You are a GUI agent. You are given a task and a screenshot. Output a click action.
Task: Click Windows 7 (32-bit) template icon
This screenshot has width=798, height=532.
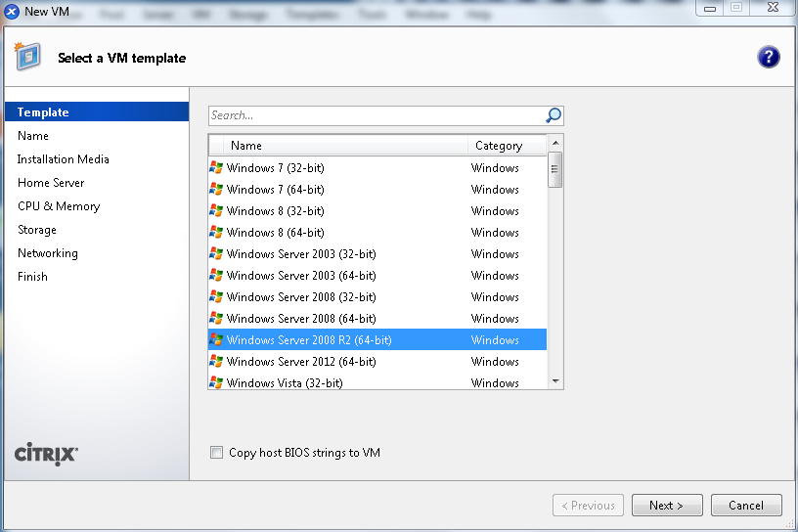(216, 167)
